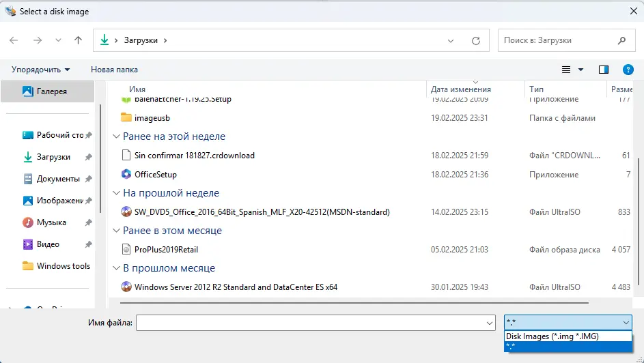Select Галерея in the sidebar
Image resolution: width=644 pixels, height=363 pixels.
(x=48, y=91)
